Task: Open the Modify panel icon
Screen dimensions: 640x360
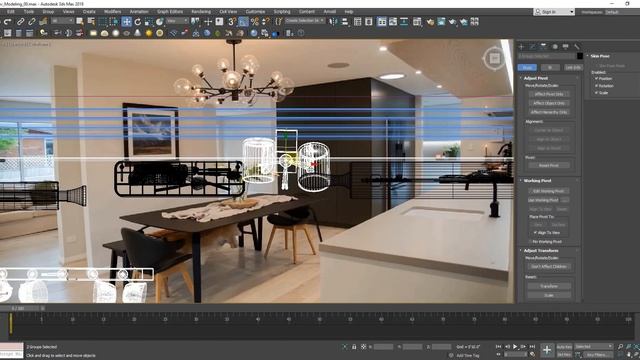Action: pyautogui.click(x=532, y=47)
